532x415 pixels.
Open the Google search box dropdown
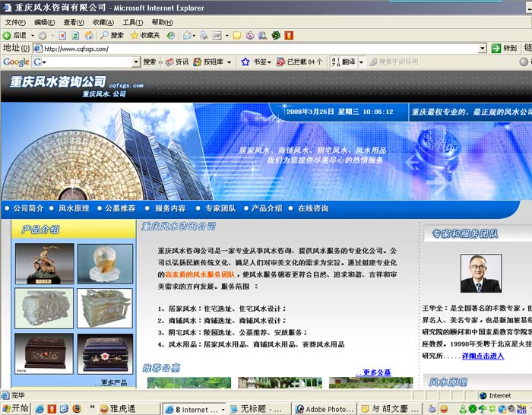click(135, 62)
